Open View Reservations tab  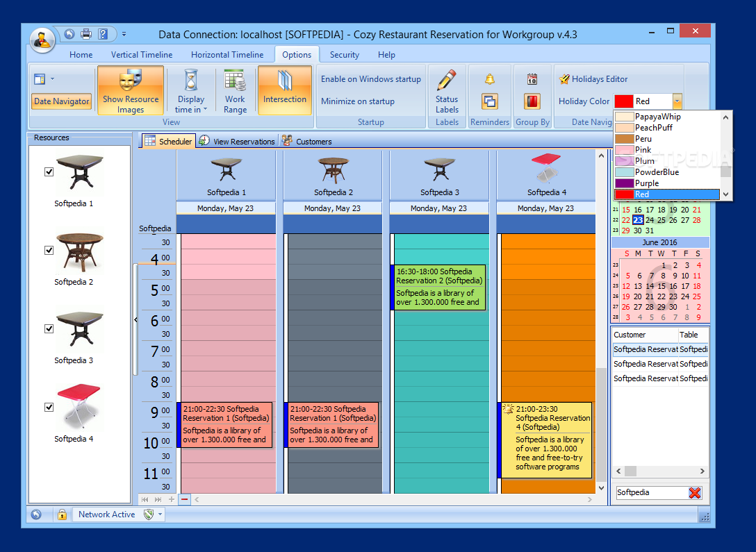click(237, 141)
